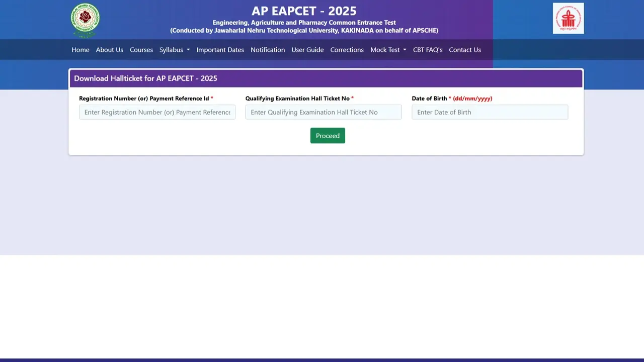Select the Qualifying Examination Hall Ticket field
The width and height of the screenshot is (644, 362).
click(324, 112)
